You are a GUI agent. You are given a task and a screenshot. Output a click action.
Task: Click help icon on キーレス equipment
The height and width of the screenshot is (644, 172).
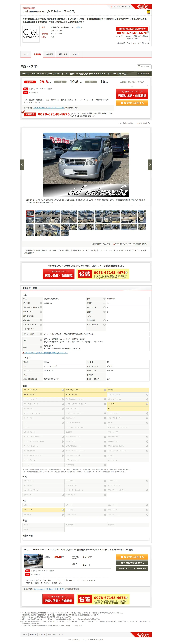(x=147, y=404)
